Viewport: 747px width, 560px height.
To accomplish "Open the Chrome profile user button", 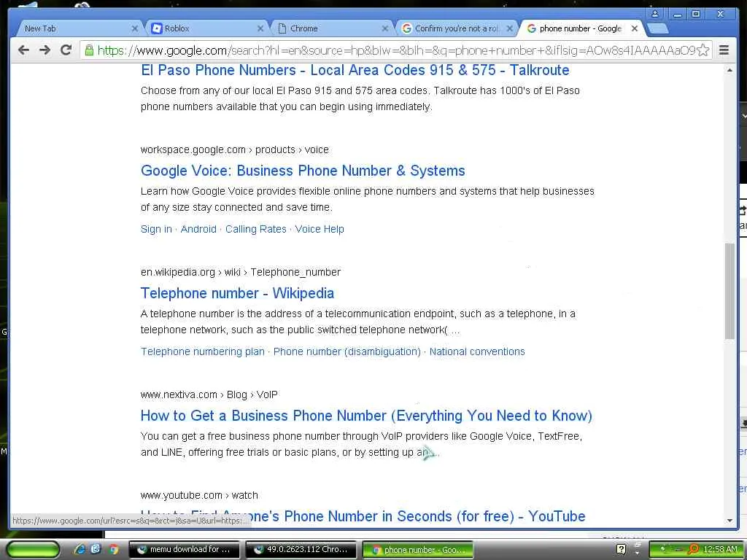I will 655,14.
